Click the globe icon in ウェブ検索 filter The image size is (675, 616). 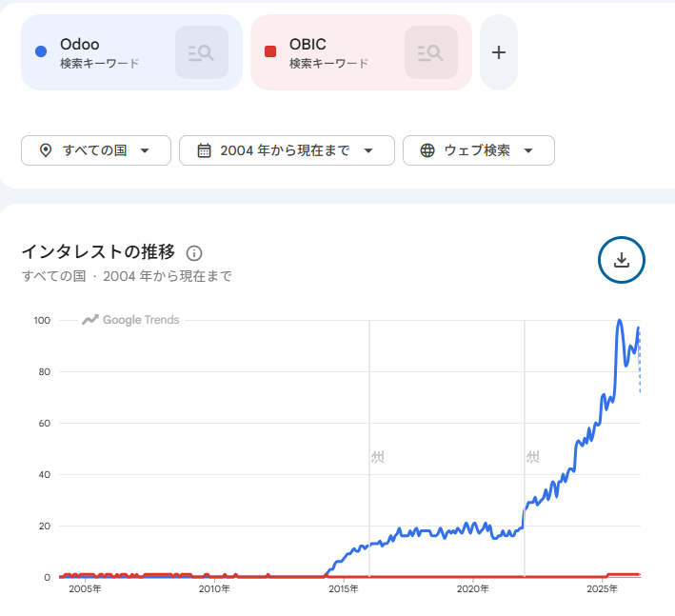pos(427,150)
